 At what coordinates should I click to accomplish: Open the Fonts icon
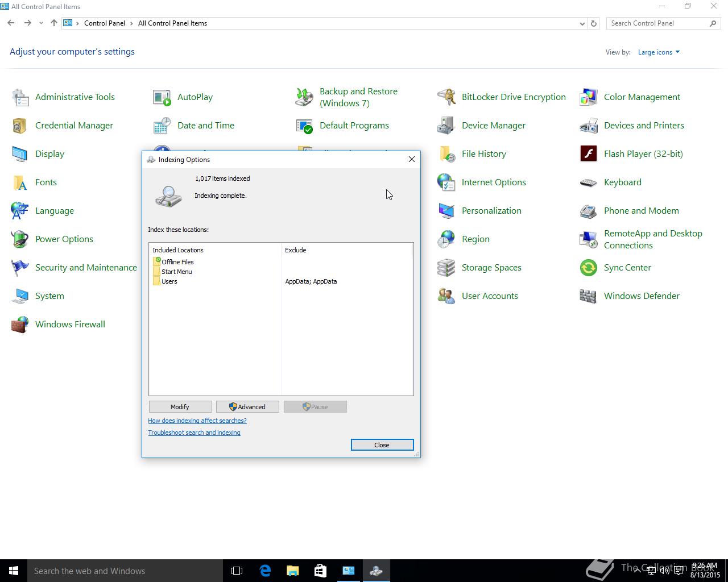click(x=20, y=182)
